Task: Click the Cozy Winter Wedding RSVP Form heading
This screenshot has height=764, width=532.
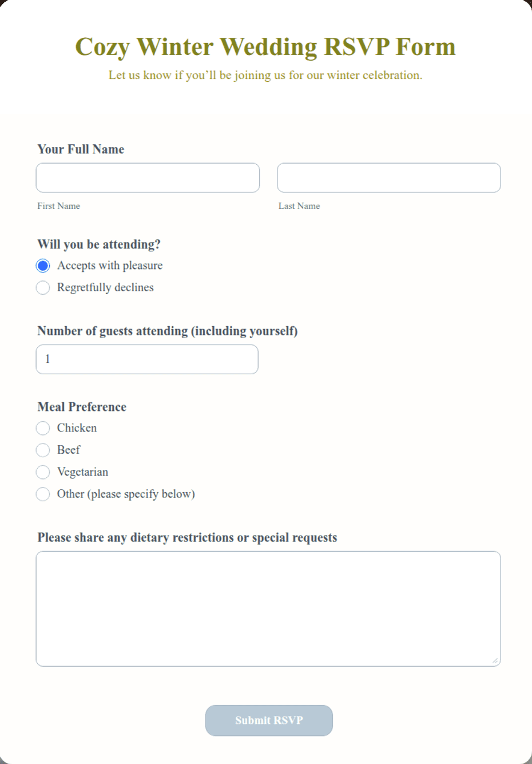Action: point(265,47)
